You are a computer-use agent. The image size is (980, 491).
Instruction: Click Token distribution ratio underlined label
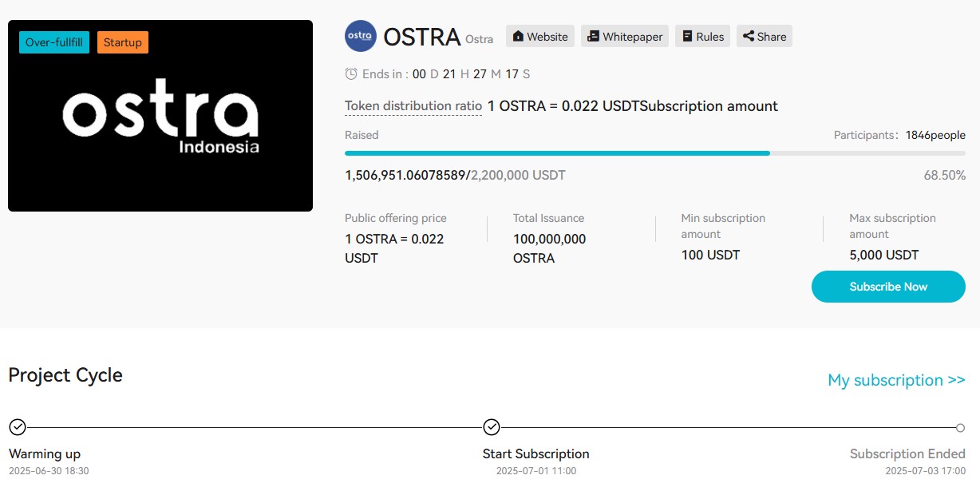point(413,106)
